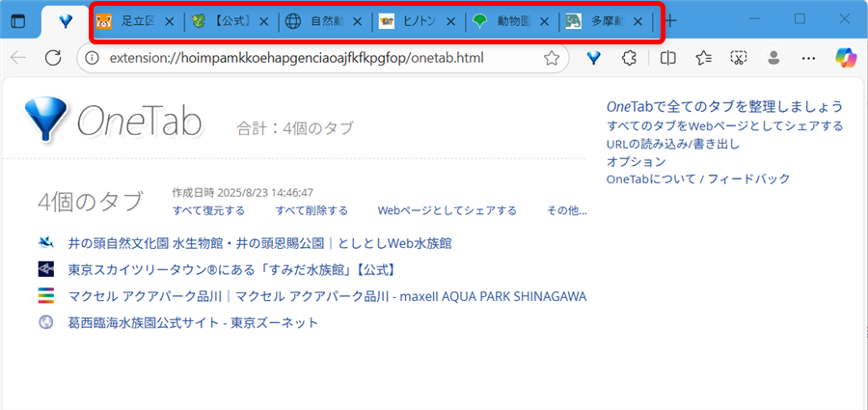Viewport: 868px width, 410px height.
Task: Go back with the back arrow
Action: 18,58
